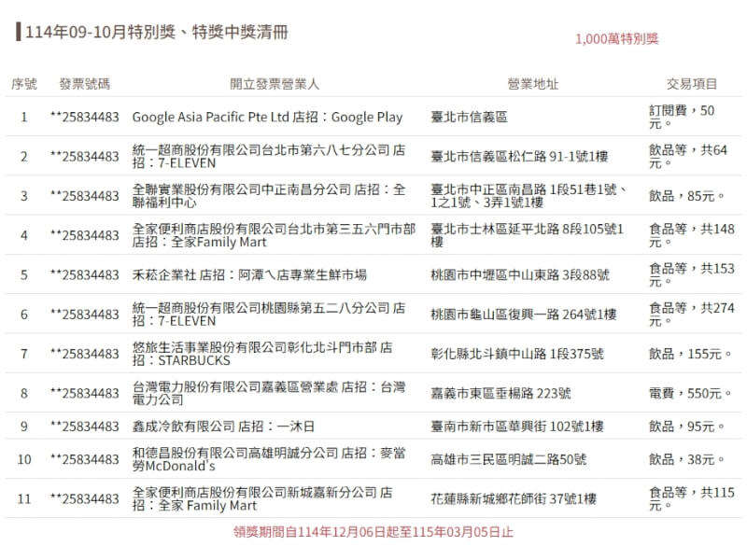Select the 鑫成冷飲有限公司 一沐日 entry
747x560 pixels.
(224, 427)
